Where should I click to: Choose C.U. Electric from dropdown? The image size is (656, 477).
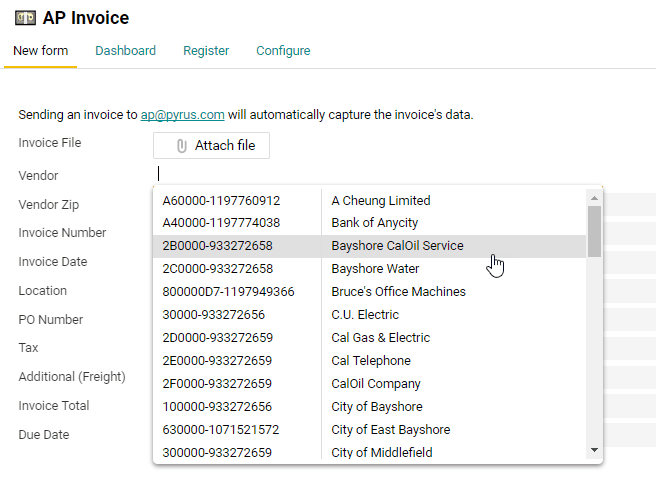tap(365, 315)
